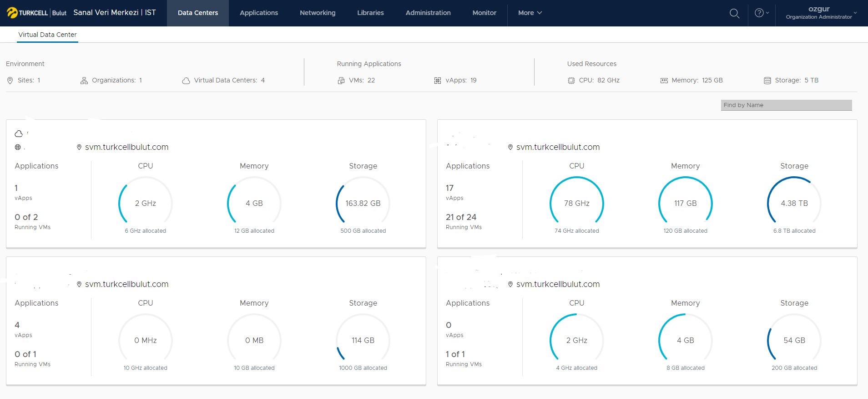
Task: Click the 'Sanal Veri Merkezi | IST' title
Action: (x=115, y=13)
